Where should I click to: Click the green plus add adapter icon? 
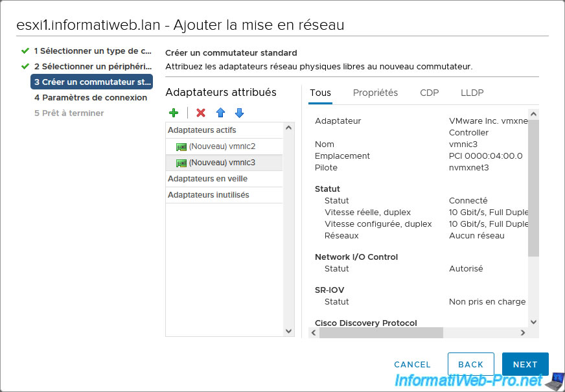[x=174, y=113]
